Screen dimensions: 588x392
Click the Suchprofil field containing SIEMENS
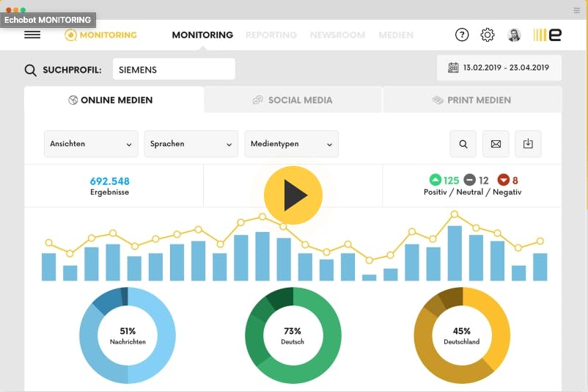[174, 69]
